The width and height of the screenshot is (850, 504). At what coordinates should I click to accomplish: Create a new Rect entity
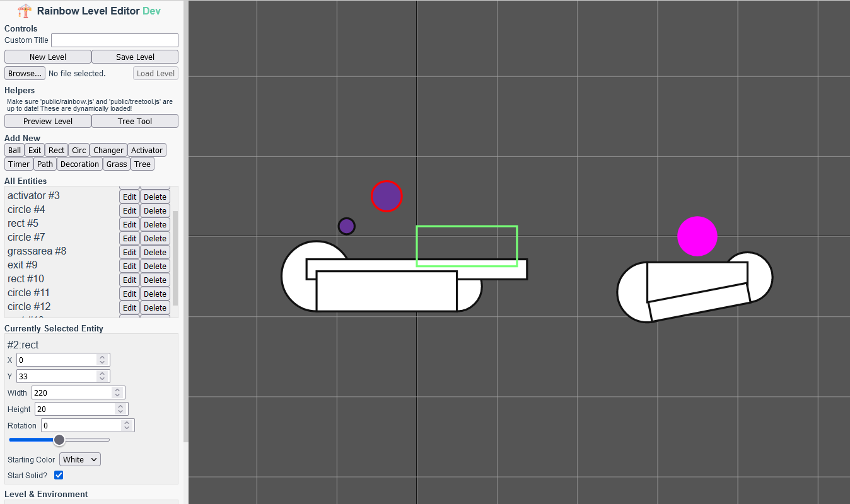[56, 150]
